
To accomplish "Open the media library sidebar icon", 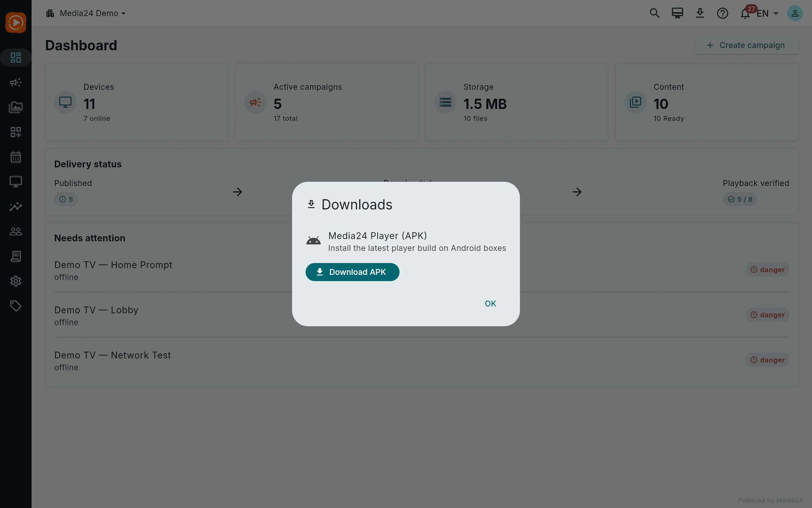I will pyautogui.click(x=16, y=107).
